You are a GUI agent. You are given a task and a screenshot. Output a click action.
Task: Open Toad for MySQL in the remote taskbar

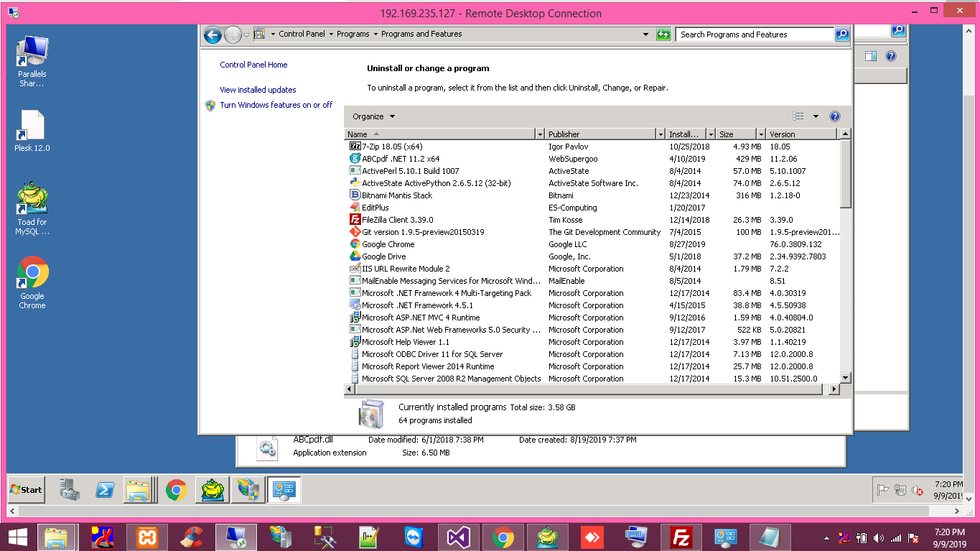point(211,490)
